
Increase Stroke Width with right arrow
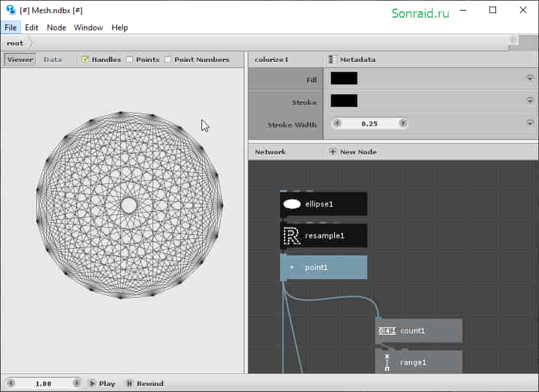[402, 123]
